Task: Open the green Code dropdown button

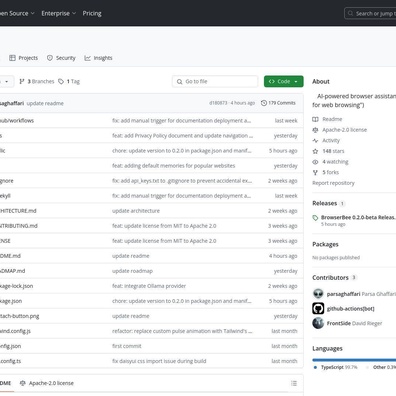Action: pos(284,81)
